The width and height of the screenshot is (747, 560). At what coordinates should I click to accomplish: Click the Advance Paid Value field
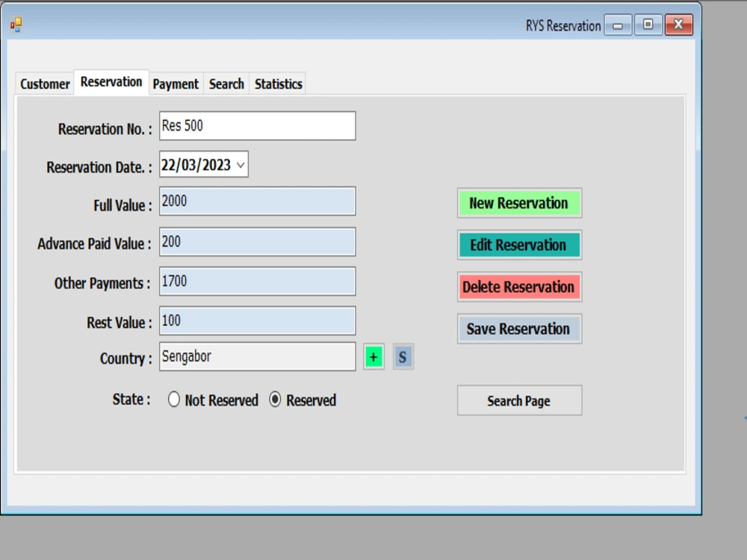click(x=257, y=241)
